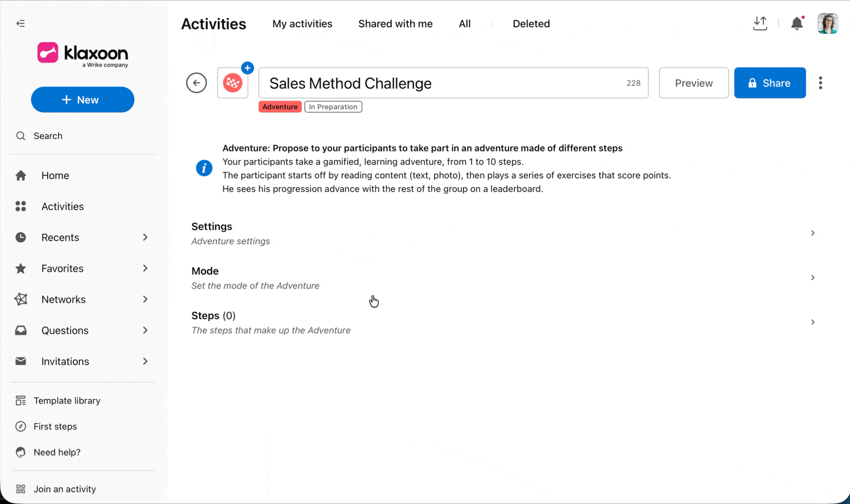Open the Home icon in sidebar
Image resolution: width=850 pixels, height=504 pixels.
click(21, 176)
